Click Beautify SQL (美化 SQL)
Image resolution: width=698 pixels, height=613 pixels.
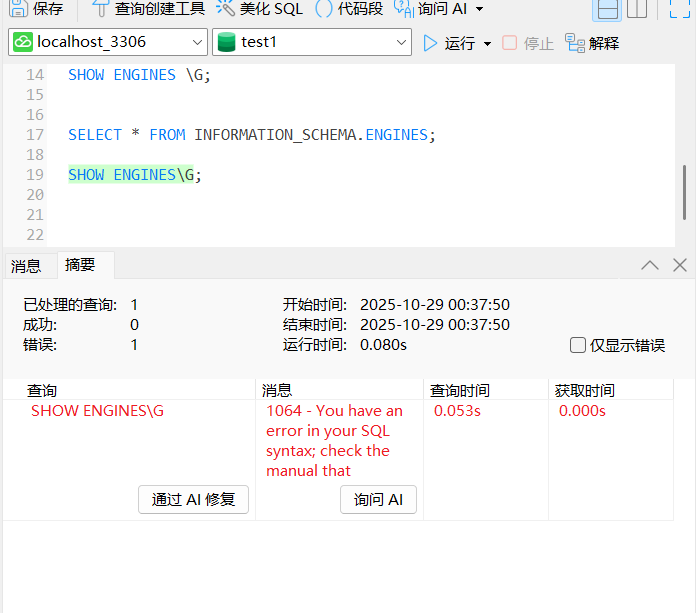pos(260,8)
